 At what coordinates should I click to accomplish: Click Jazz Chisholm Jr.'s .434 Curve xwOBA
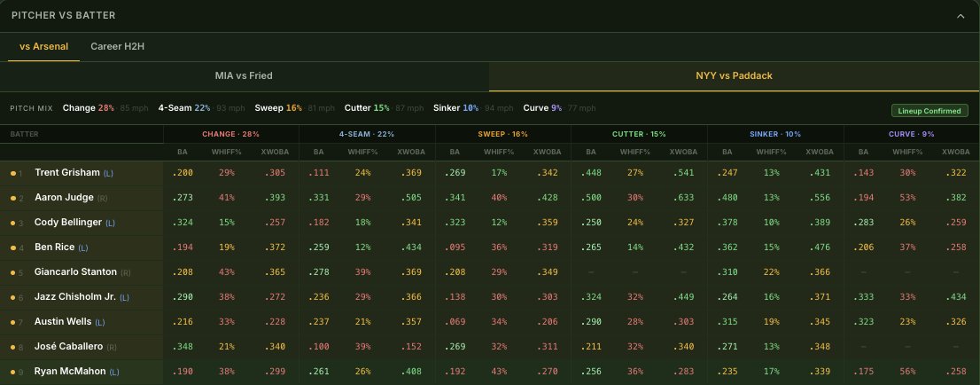point(955,296)
